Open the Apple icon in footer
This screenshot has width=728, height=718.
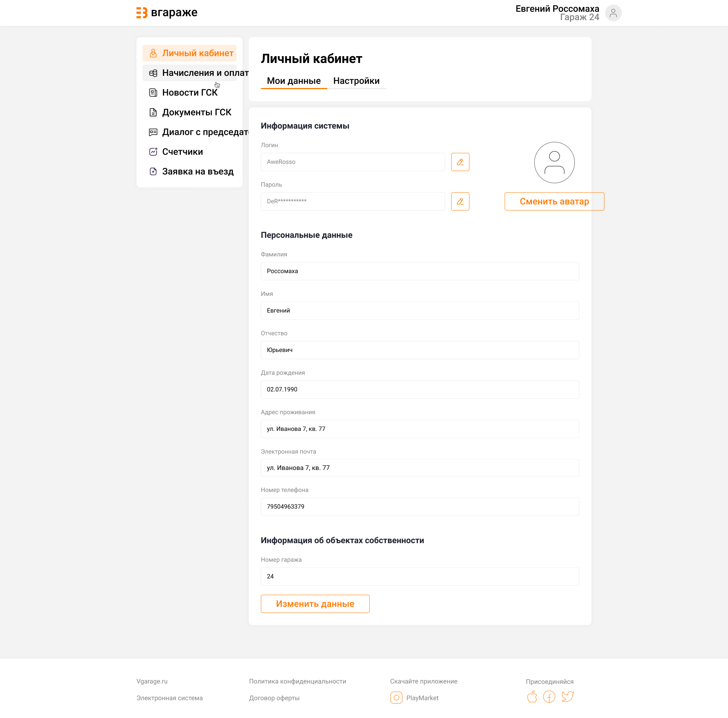532,697
